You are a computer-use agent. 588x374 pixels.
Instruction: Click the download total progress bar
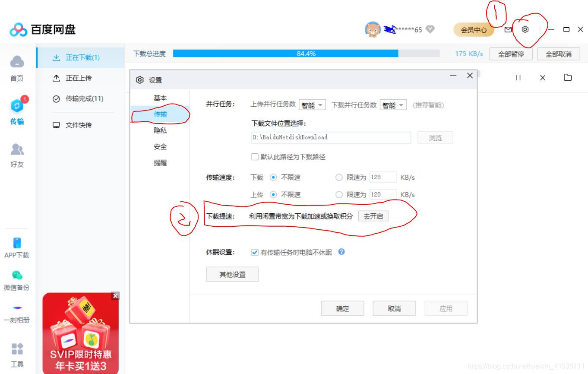coord(306,54)
